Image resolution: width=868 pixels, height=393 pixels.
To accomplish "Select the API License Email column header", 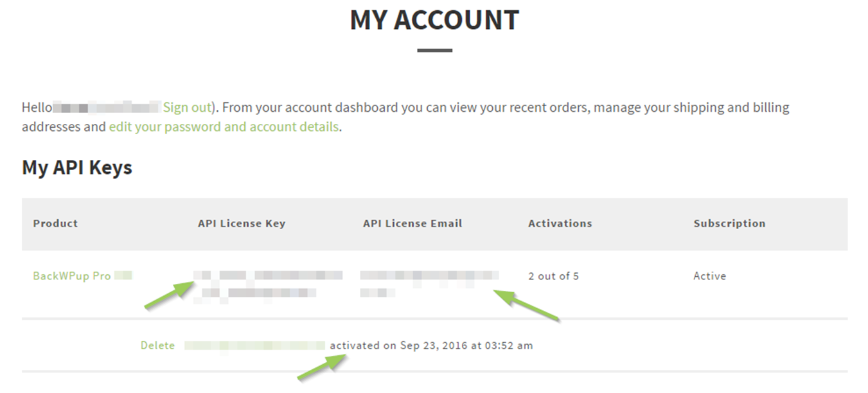I will pyautogui.click(x=412, y=223).
